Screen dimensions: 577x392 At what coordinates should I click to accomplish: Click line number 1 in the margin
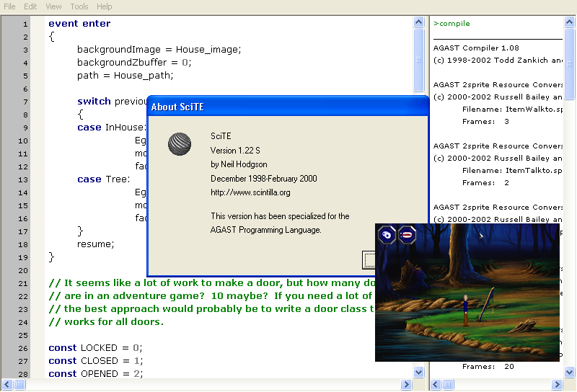(25, 24)
